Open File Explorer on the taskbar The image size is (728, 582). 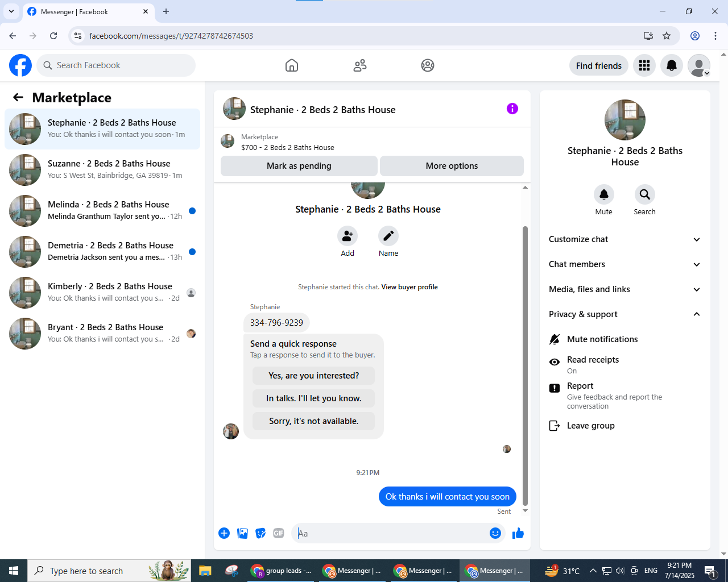click(x=205, y=571)
